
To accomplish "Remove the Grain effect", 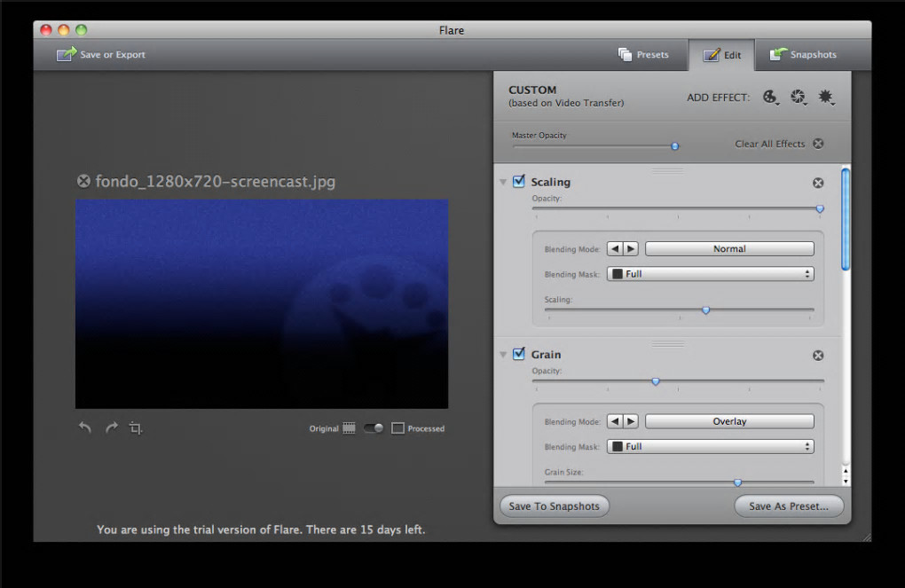I will [818, 356].
